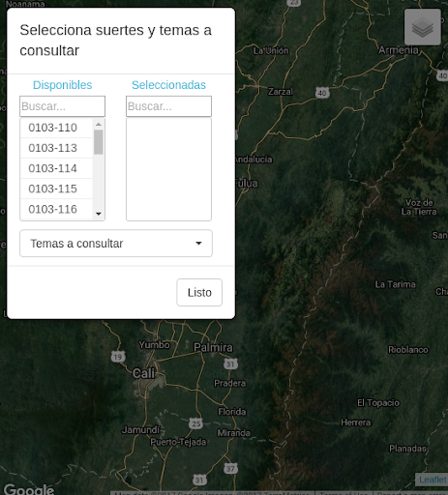448x495 pixels.
Task: Click the Jamundí label on map
Action: (x=141, y=430)
